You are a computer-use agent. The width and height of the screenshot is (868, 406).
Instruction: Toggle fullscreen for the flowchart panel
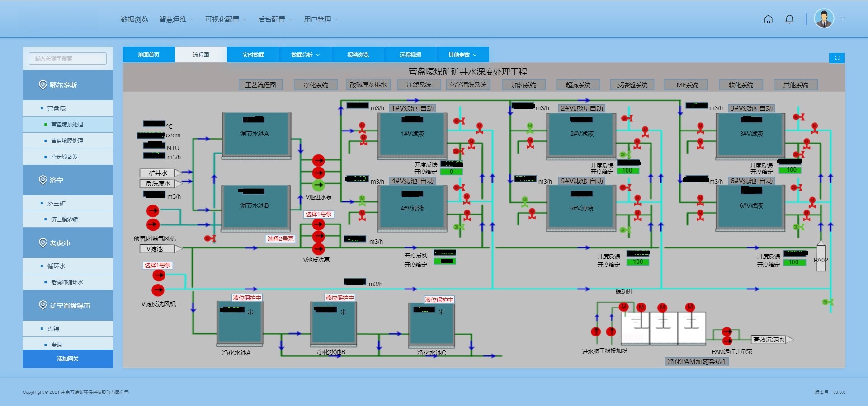tap(837, 58)
